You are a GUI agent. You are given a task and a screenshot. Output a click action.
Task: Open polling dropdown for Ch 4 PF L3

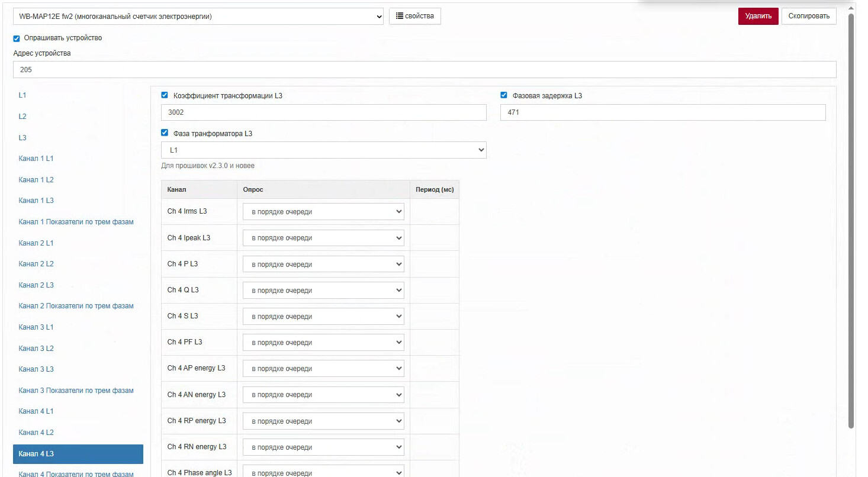click(323, 343)
